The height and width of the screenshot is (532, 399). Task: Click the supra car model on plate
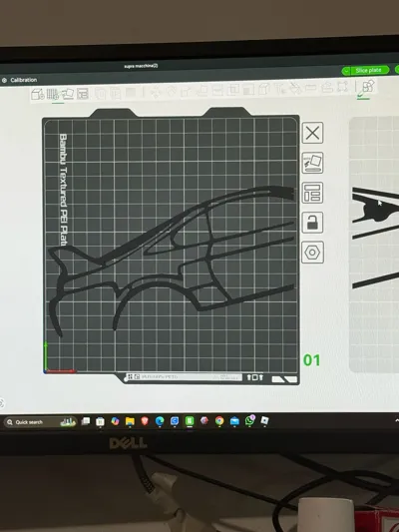[x=172, y=260]
